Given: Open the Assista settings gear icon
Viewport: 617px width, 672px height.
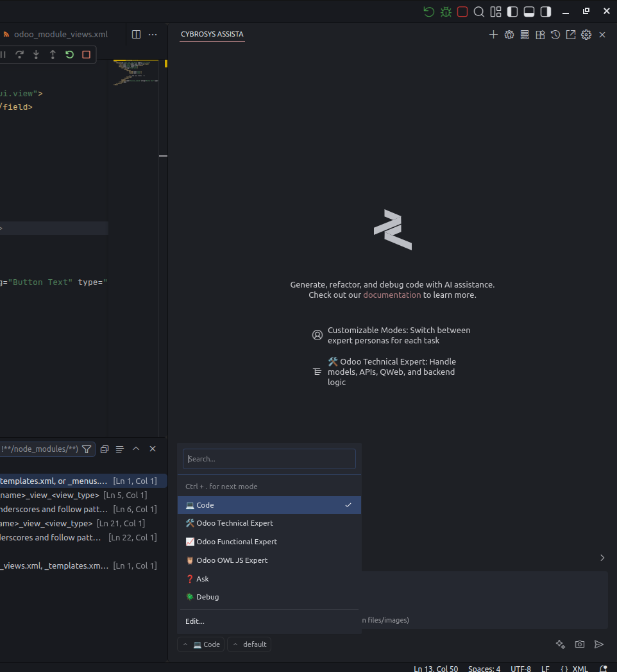Looking at the screenshot, I should point(586,35).
